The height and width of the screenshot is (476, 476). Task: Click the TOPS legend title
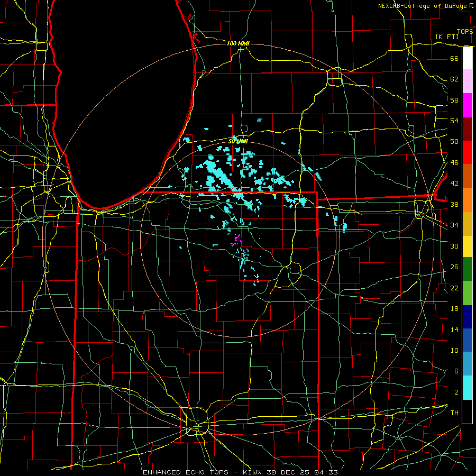click(x=465, y=32)
